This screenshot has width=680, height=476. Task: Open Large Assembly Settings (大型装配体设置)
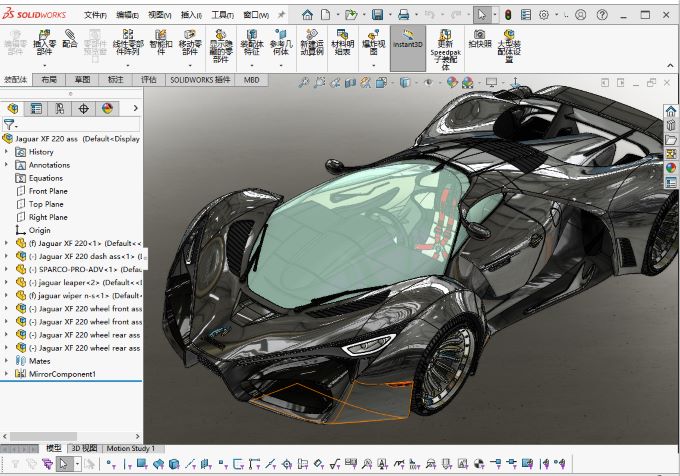tap(509, 46)
